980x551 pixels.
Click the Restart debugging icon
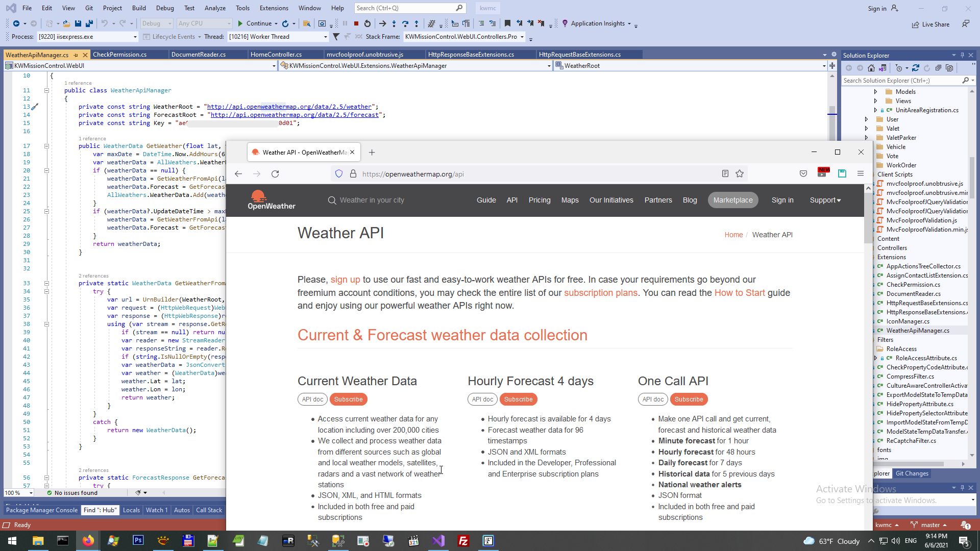click(367, 23)
